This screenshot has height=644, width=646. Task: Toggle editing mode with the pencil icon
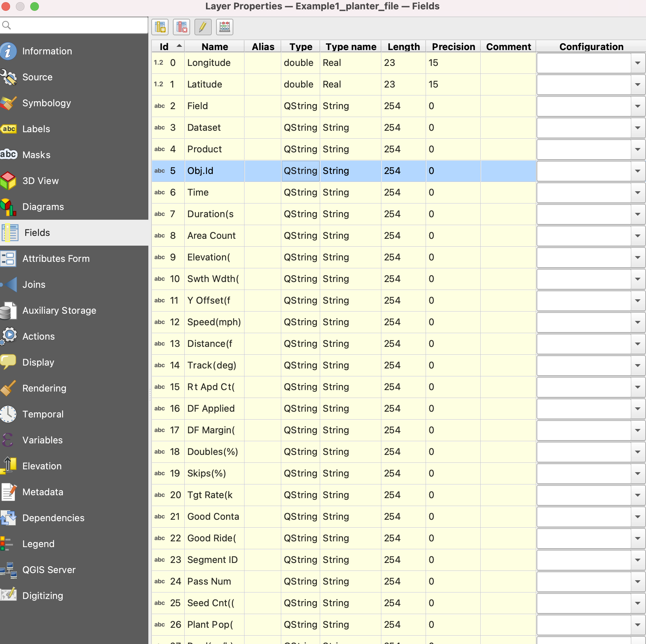[x=203, y=27]
